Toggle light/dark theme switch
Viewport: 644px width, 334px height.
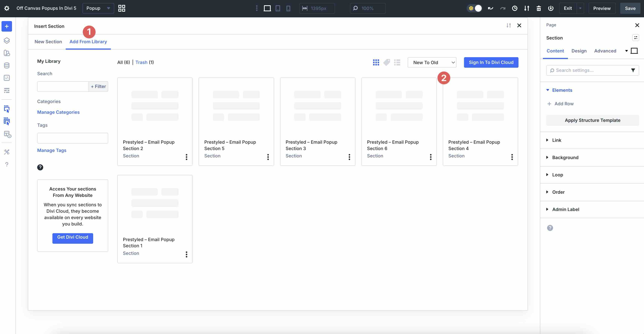pos(475,8)
